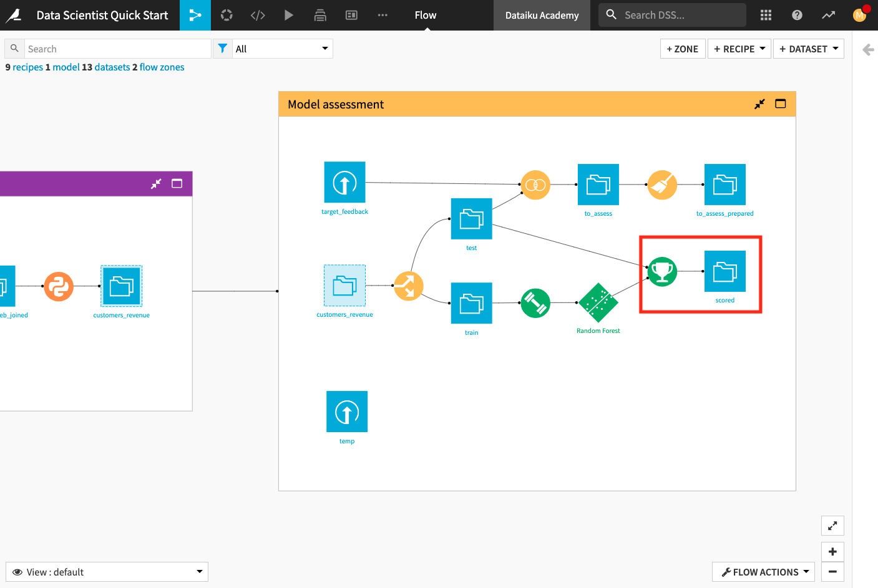Select the to_assess_prepared dataset icon
Image resolution: width=878 pixels, height=588 pixels.
(x=724, y=185)
